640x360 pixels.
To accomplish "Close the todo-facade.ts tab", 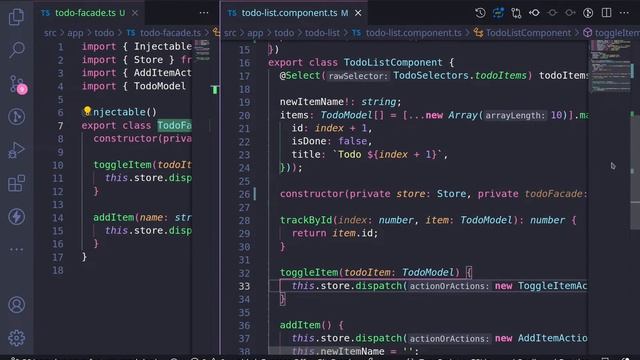I will click(135, 13).
